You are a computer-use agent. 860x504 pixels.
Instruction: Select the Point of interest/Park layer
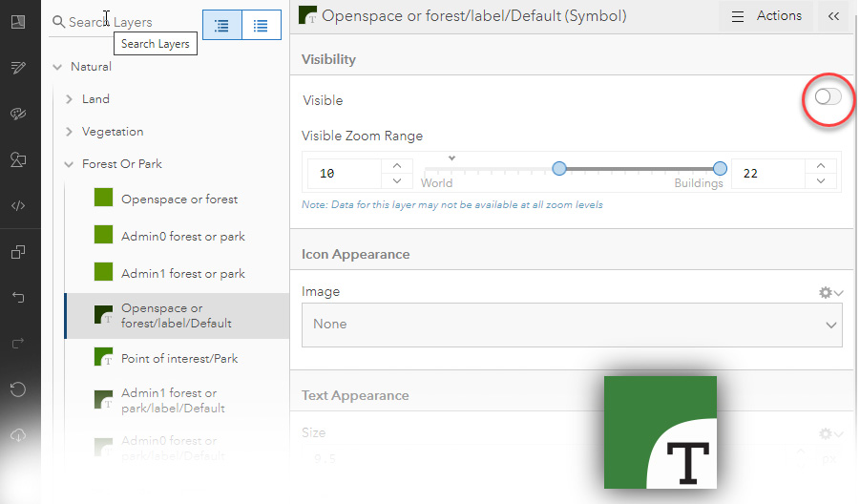pos(179,359)
